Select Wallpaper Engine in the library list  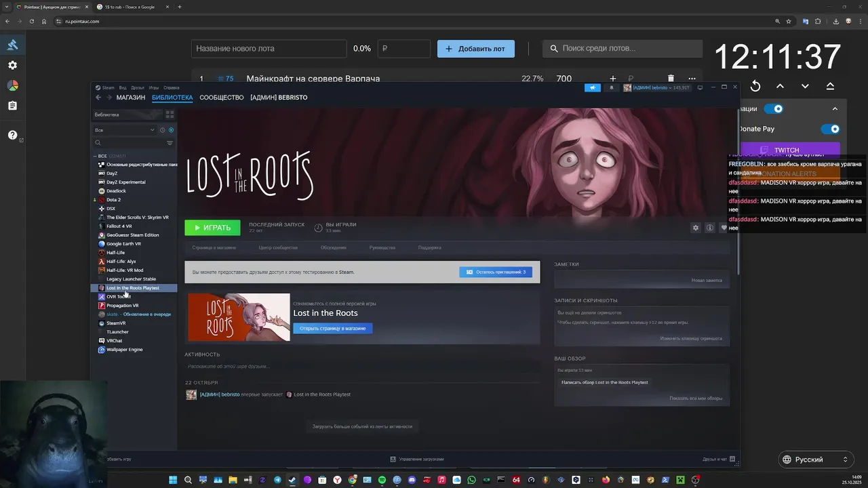click(x=124, y=350)
